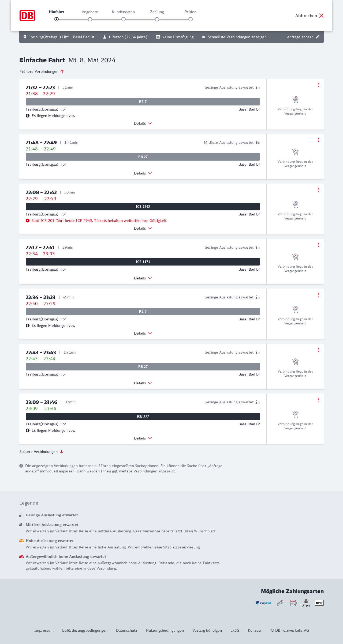Expand Details for the ICE 377 connection
The image size is (343, 644).
click(143, 438)
